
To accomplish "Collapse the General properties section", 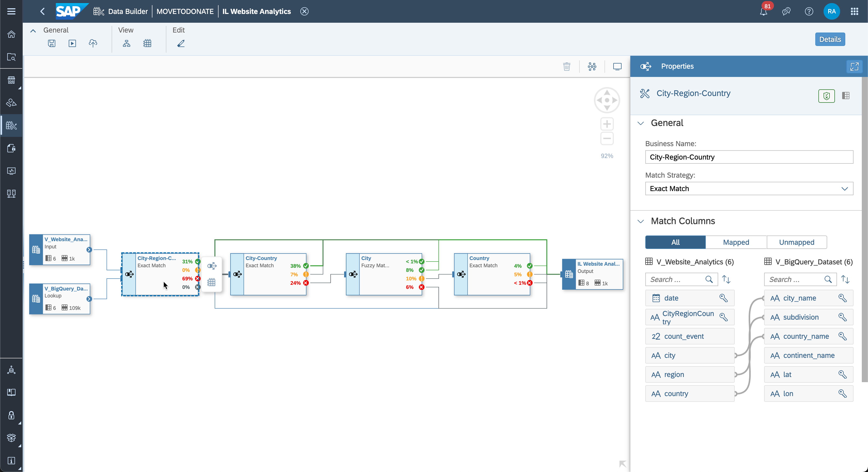I will pyautogui.click(x=641, y=123).
